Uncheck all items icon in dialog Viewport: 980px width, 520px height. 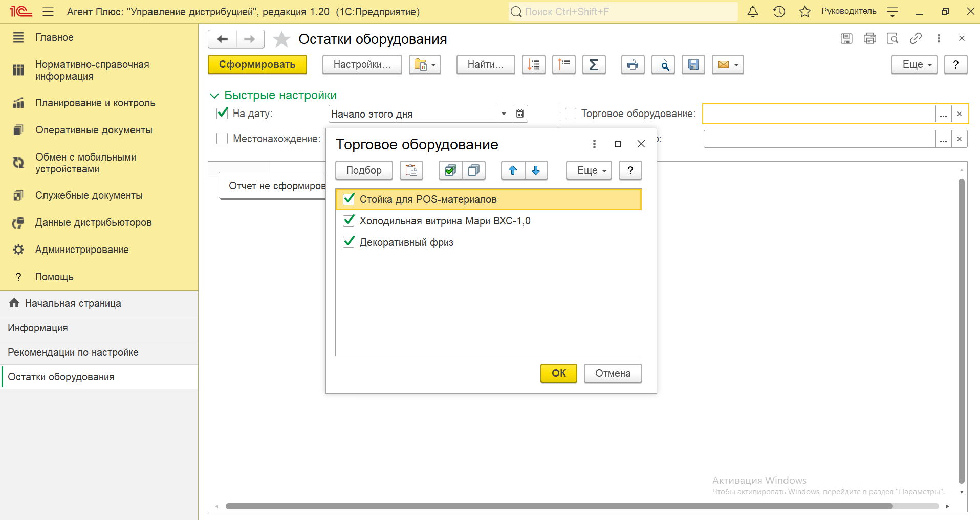(474, 170)
